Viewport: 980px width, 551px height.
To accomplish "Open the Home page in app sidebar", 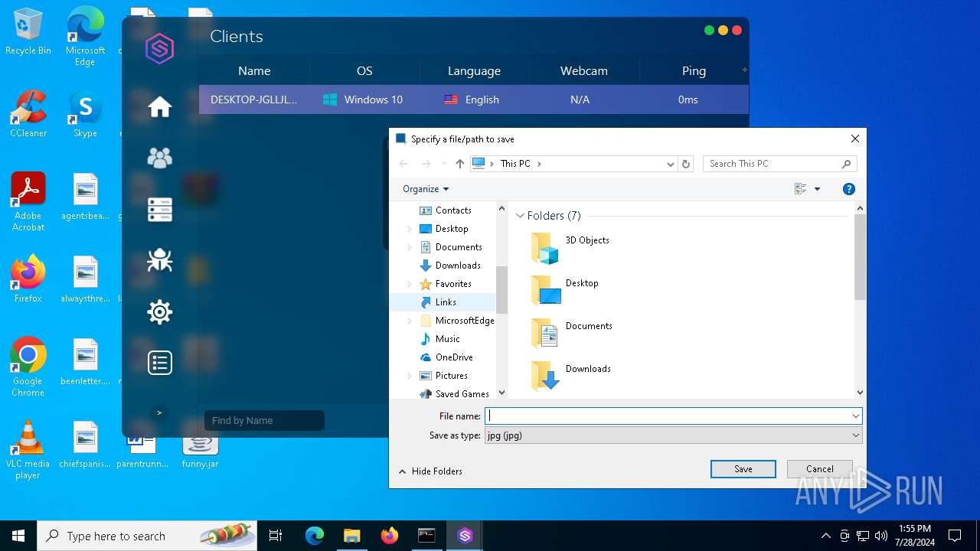I will click(160, 107).
